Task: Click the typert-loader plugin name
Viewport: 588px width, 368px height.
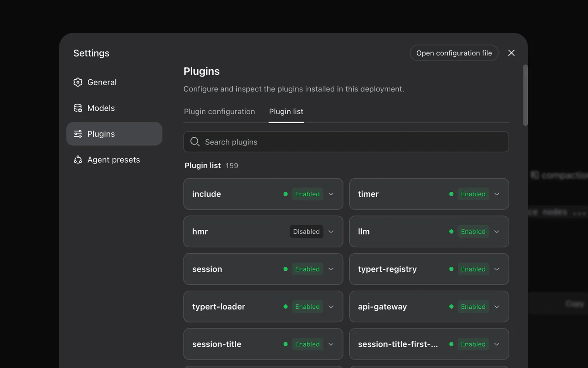Action: tap(219, 307)
